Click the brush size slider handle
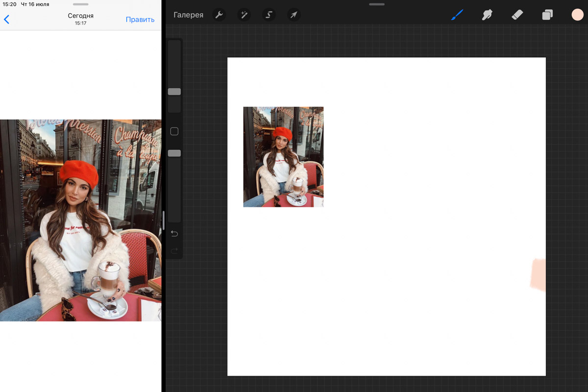 (174, 92)
